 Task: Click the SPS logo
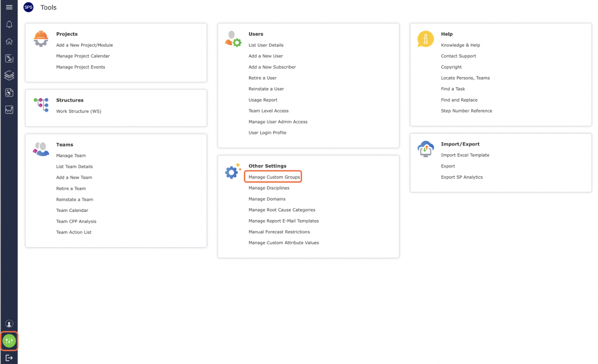point(29,7)
